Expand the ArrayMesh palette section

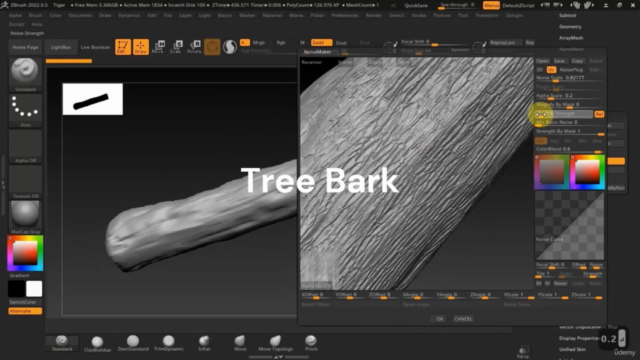571,38
